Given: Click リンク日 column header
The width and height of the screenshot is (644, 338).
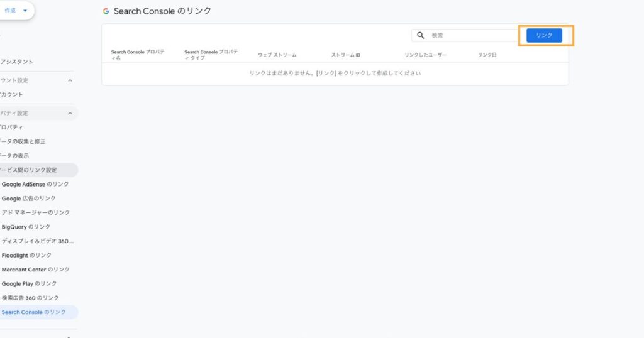Looking at the screenshot, I should 487,55.
